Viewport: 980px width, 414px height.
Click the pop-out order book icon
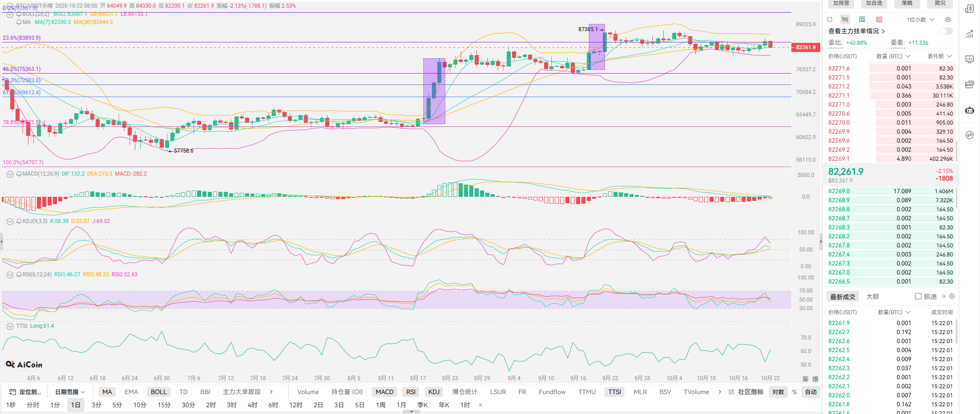coord(830,19)
